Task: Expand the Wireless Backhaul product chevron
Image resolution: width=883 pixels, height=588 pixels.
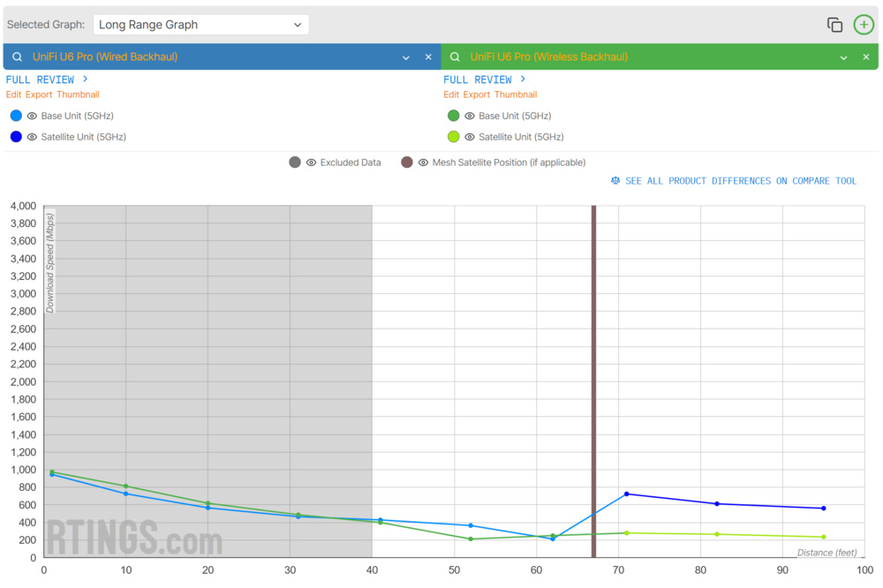Action: pos(843,56)
